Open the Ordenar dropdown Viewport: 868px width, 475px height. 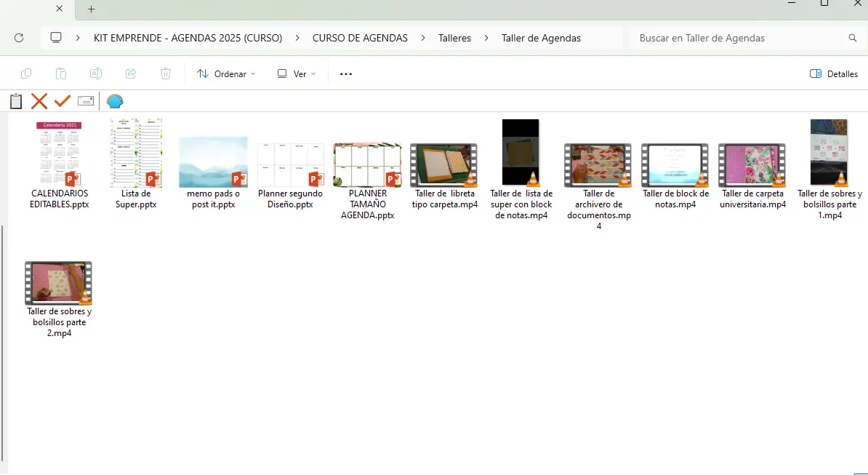[x=226, y=73]
